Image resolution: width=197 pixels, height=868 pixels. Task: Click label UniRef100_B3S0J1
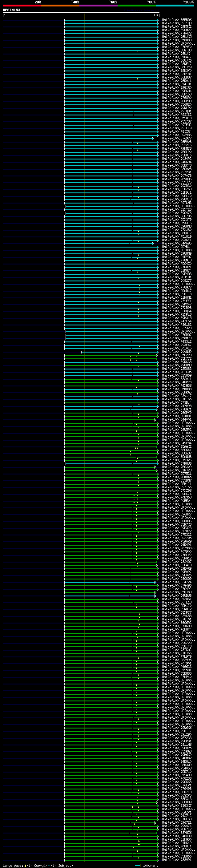[177, 379]
